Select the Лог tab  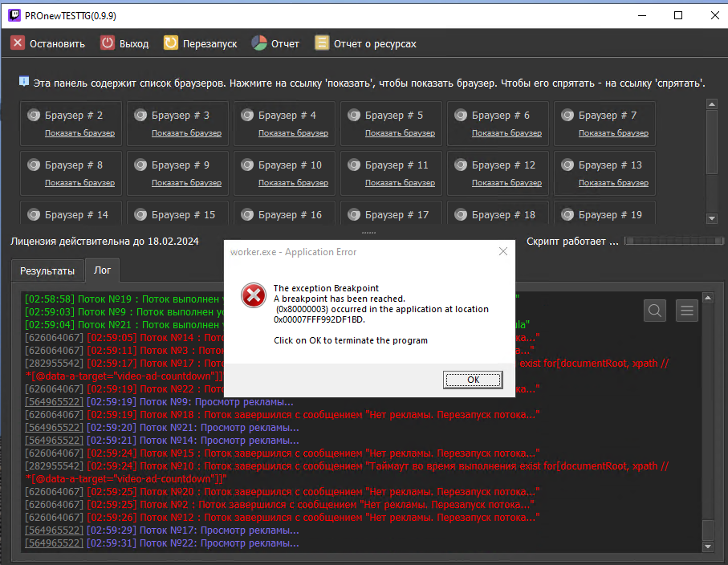(103, 270)
